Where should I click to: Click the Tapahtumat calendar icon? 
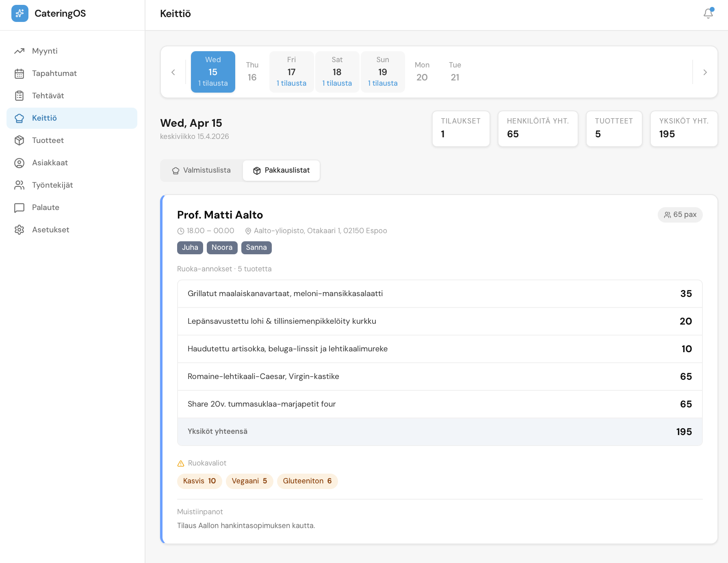(x=19, y=74)
